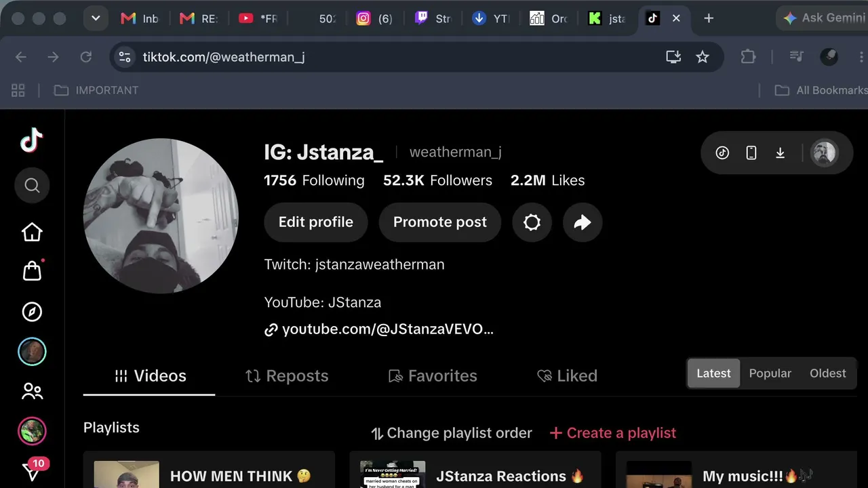
Task: Open the Chrome apps grid in the bookmarks bar
Action: (18, 90)
